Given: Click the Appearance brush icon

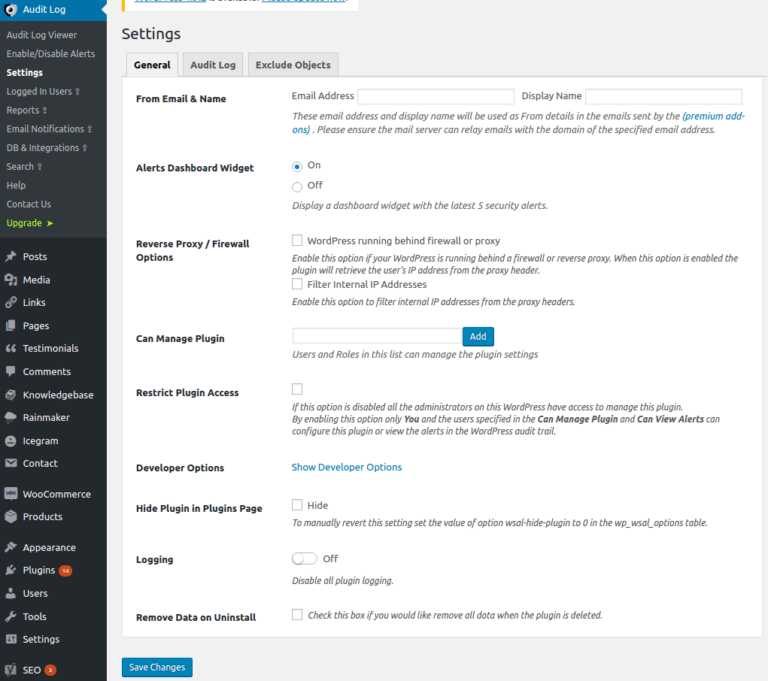Looking at the screenshot, I should pyautogui.click(x=11, y=547).
